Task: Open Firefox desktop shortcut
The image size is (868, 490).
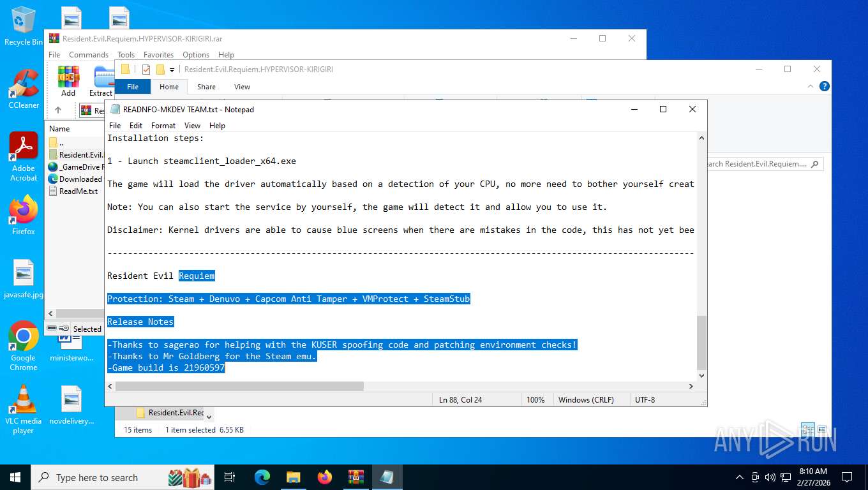Action: 24,215
